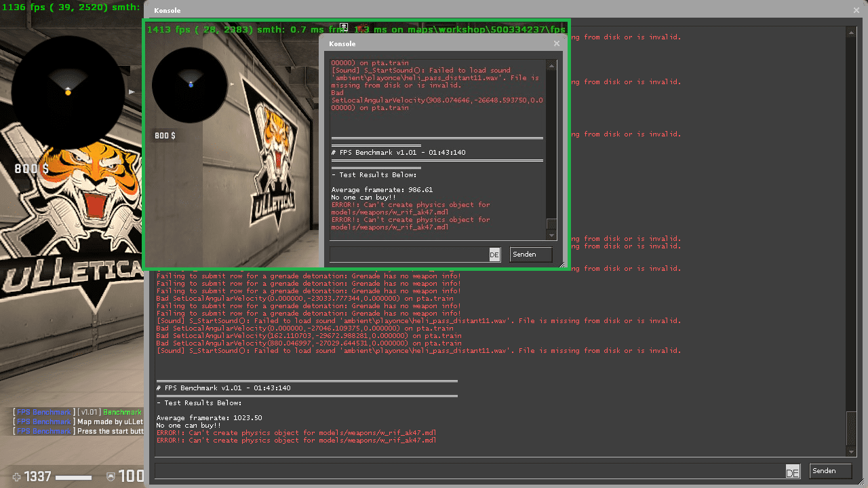Click the health cross icon beside 1337
The height and width of the screenshot is (488, 868).
pos(17,478)
